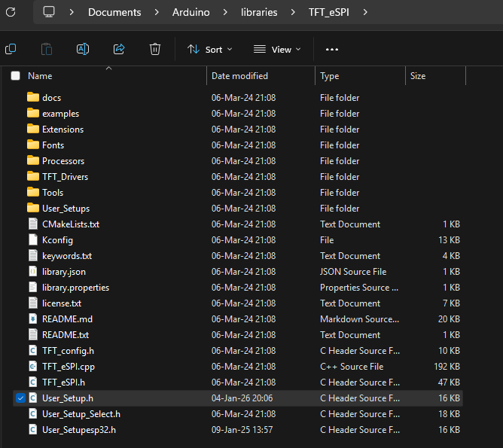Screen dimensions: 503x448
Task: Select the User_Setups folder
Action: point(66,209)
